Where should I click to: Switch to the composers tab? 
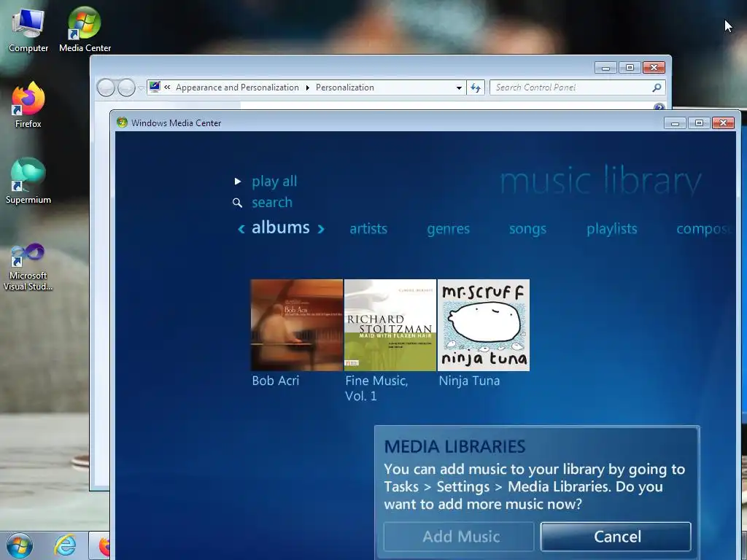pos(704,229)
